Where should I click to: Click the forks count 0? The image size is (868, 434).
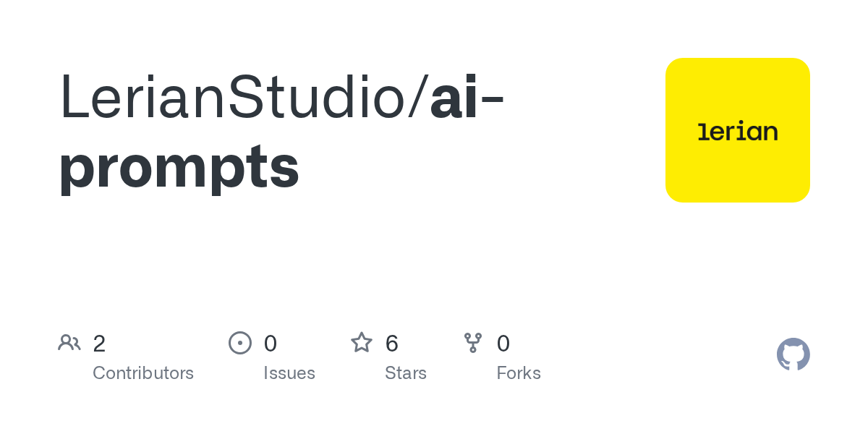503,344
